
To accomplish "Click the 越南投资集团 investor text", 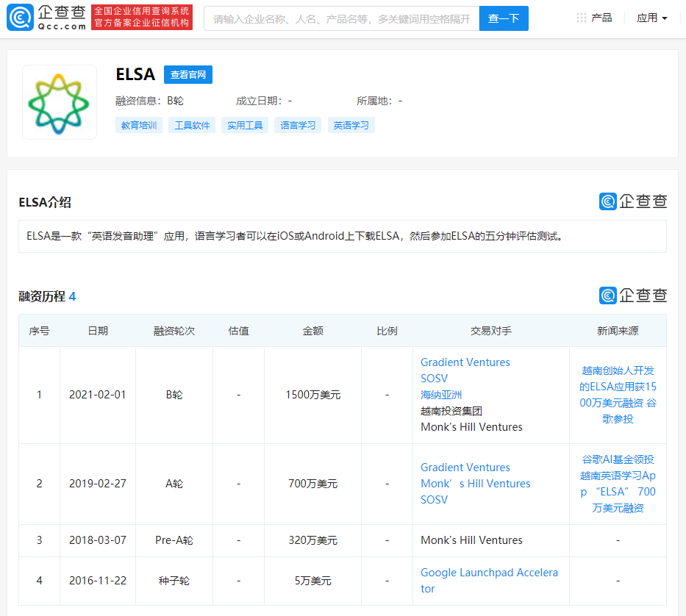I will click(x=451, y=411).
